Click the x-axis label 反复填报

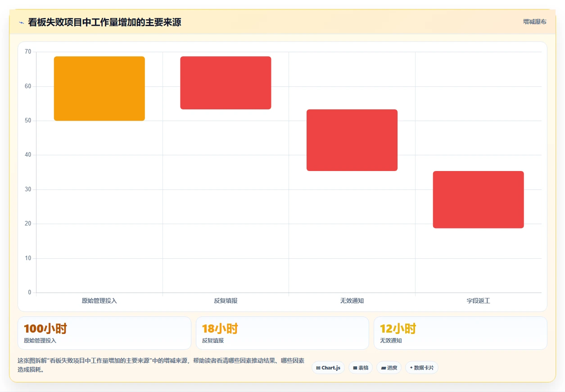click(x=226, y=301)
